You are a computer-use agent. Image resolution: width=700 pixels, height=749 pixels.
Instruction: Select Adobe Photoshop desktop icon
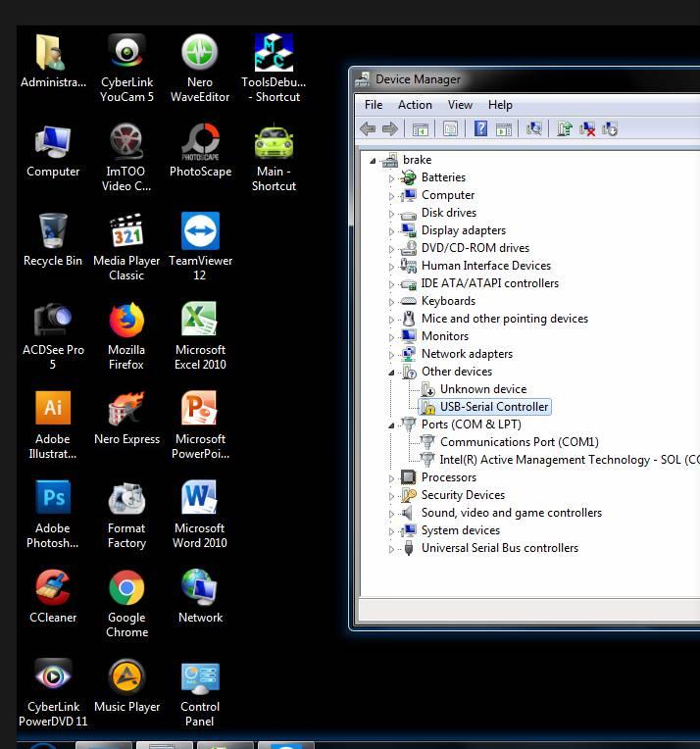(x=53, y=515)
